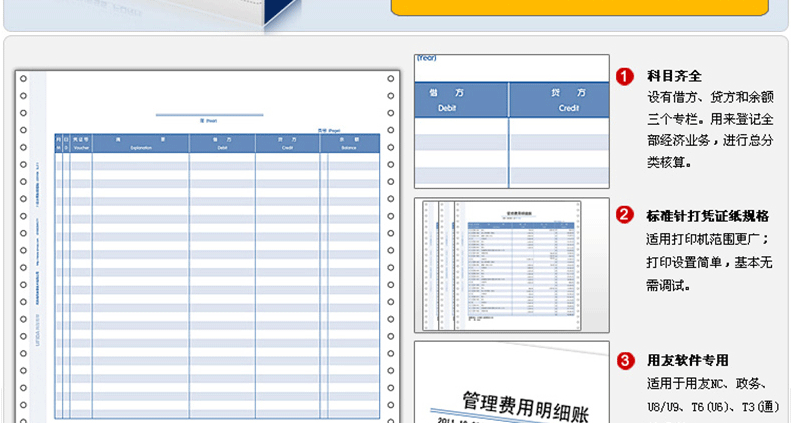Image resolution: width=792 pixels, height=423 pixels.
Task: Click the Credit column header in large ledger
Action: (287, 144)
